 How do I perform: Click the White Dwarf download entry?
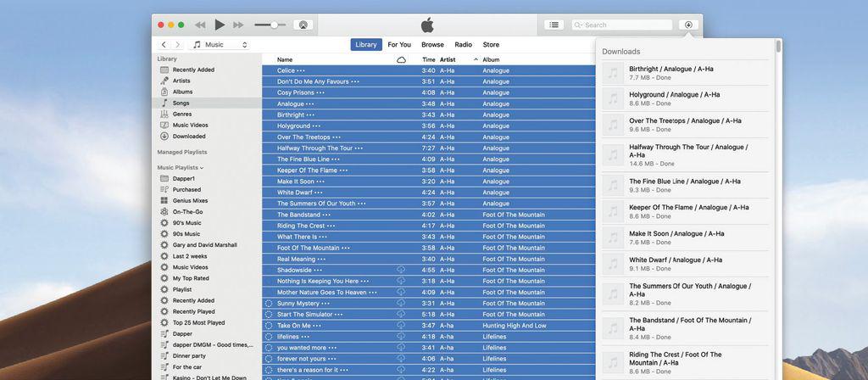tap(685, 264)
